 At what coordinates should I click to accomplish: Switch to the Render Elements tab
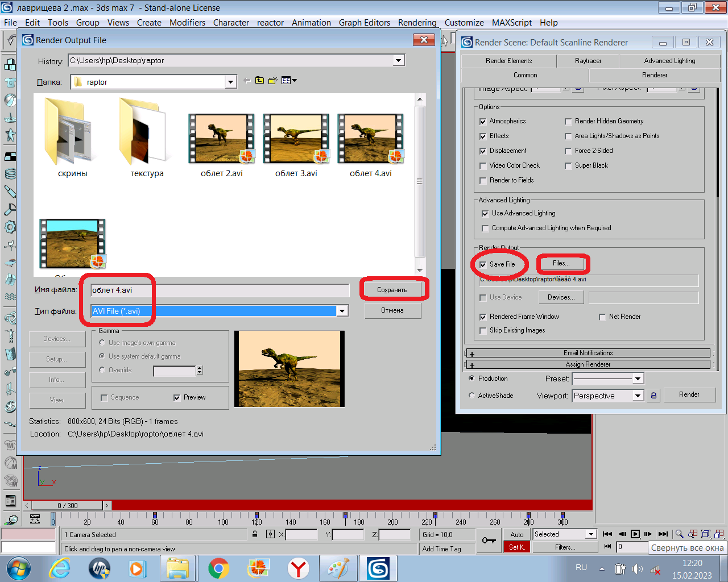[509, 61]
